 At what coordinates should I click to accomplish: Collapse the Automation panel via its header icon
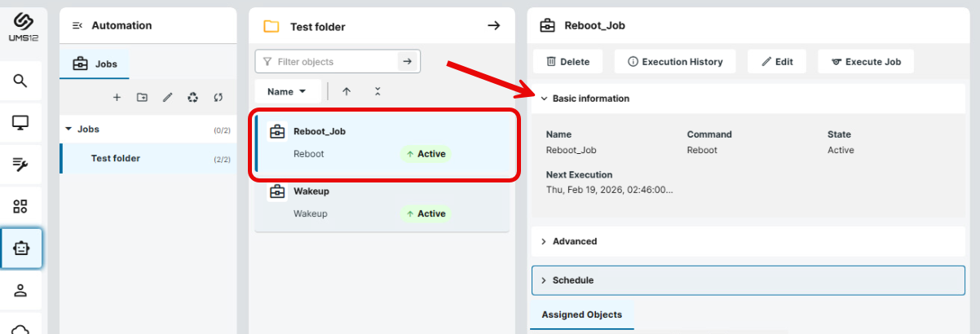77,26
